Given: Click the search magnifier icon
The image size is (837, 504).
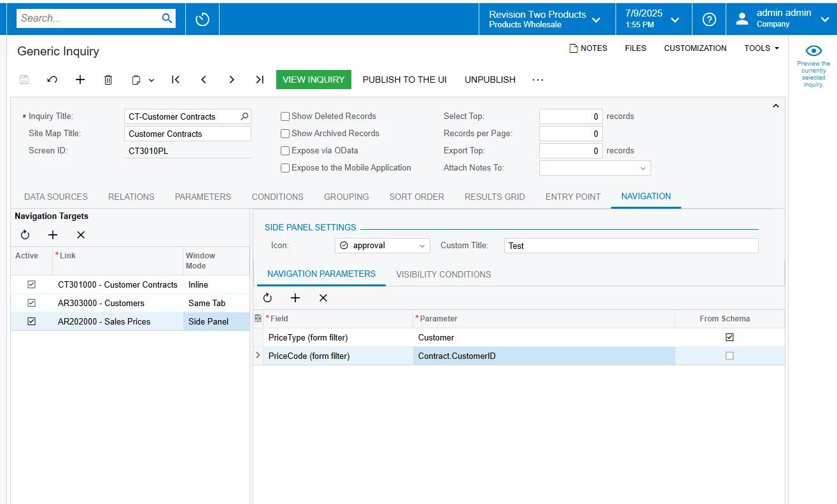Looking at the screenshot, I should pos(167,18).
